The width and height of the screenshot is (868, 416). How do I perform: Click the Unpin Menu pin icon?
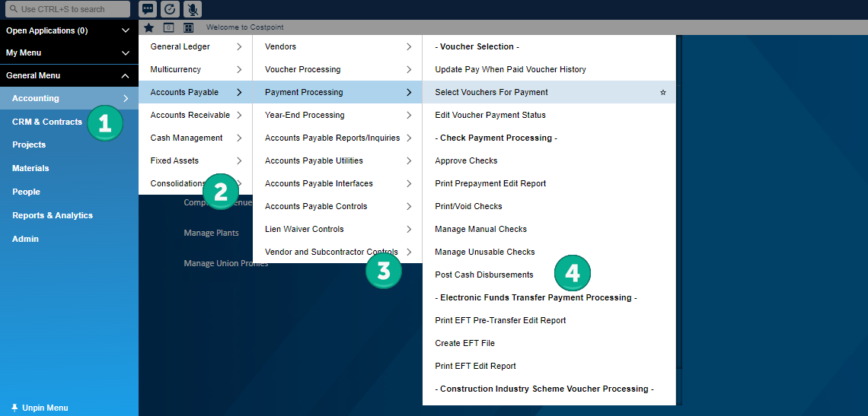14,408
